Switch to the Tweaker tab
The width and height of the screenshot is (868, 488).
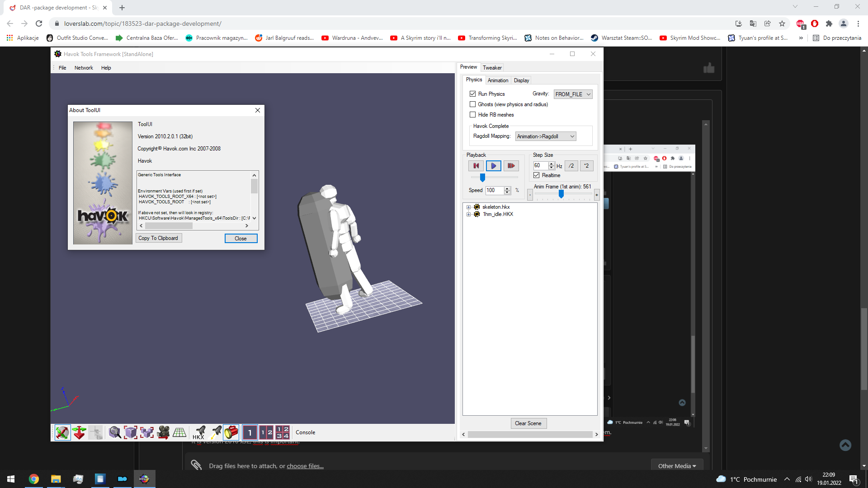[492, 68]
